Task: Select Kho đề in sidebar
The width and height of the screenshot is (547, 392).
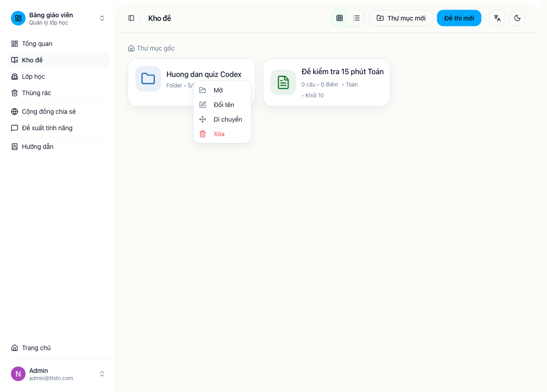Action: [58, 60]
